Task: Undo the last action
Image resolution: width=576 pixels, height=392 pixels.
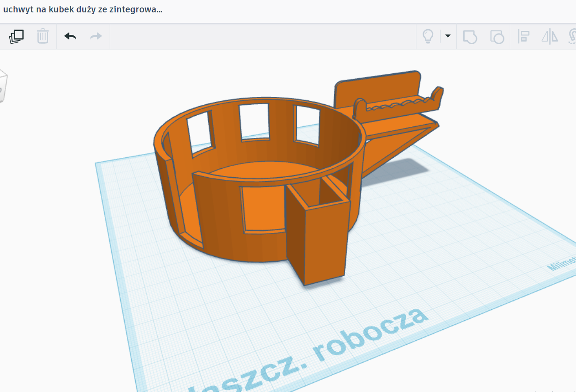Action: click(x=70, y=36)
